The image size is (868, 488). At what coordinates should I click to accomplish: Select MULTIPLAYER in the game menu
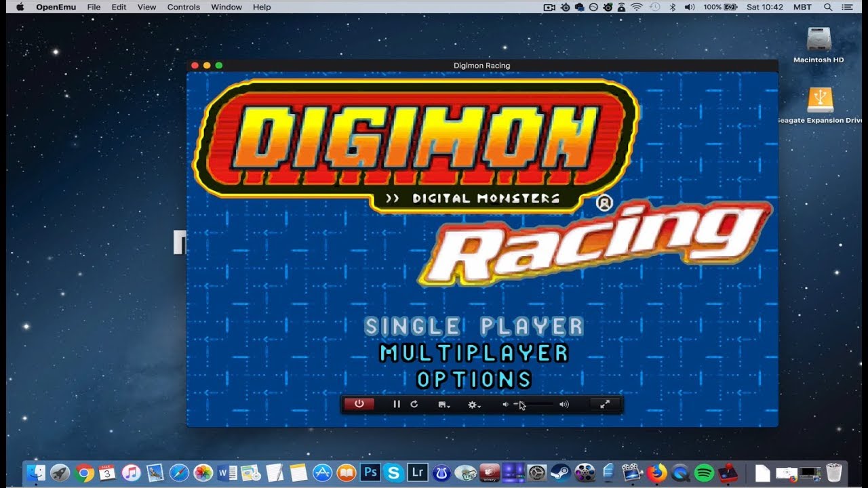point(474,353)
